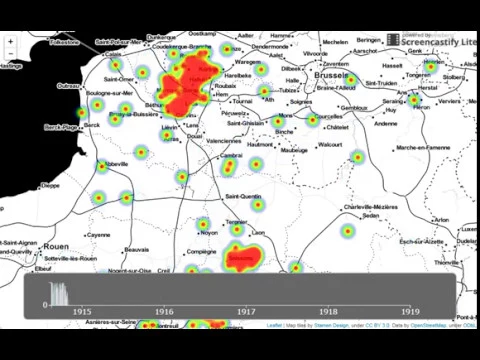The width and height of the screenshot is (480, 360).
Task: Click the large red heat zone near Soissons
Action: pyautogui.click(x=243, y=258)
